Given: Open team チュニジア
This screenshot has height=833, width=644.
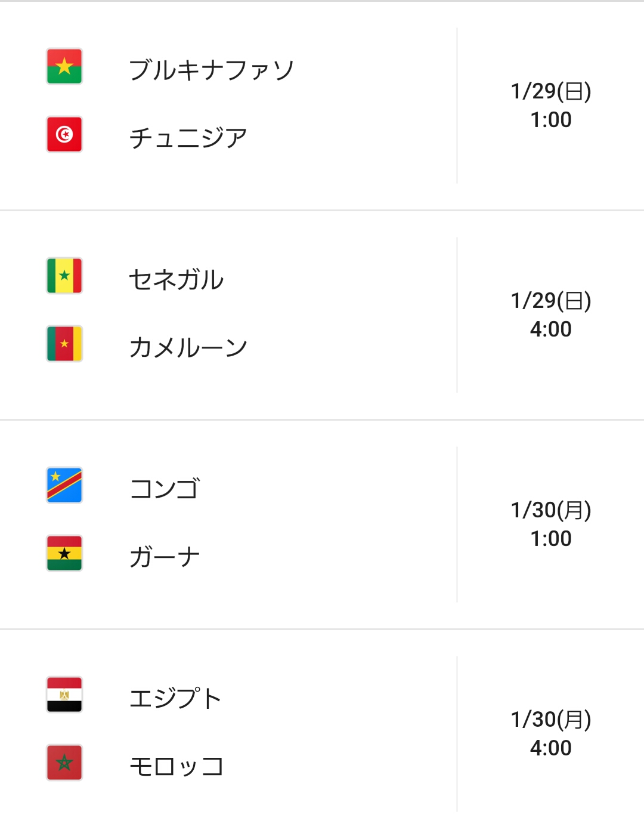Looking at the screenshot, I should [x=188, y=138].
